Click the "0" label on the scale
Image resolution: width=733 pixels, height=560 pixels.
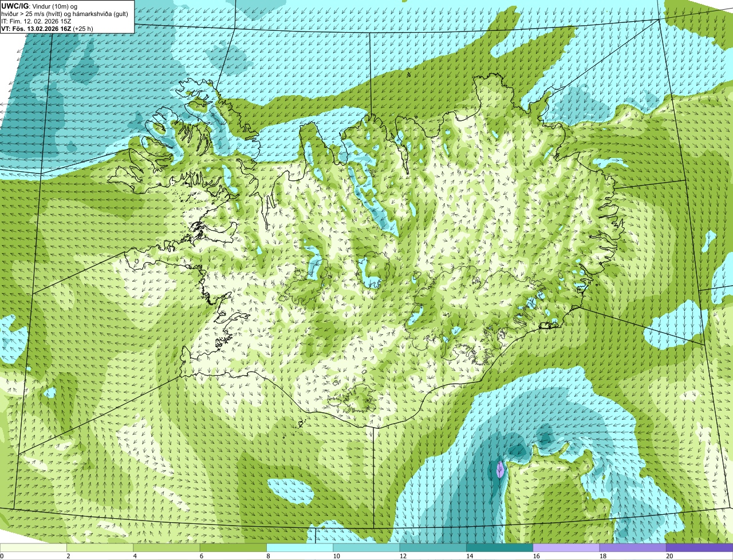[x=2, y=556]
